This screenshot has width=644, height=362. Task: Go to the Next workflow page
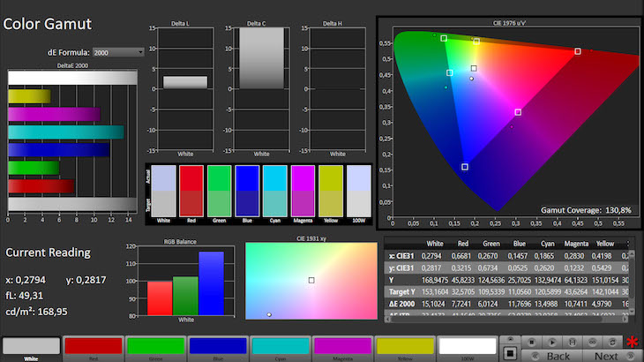pyautogui.click(x=606, y=356)
